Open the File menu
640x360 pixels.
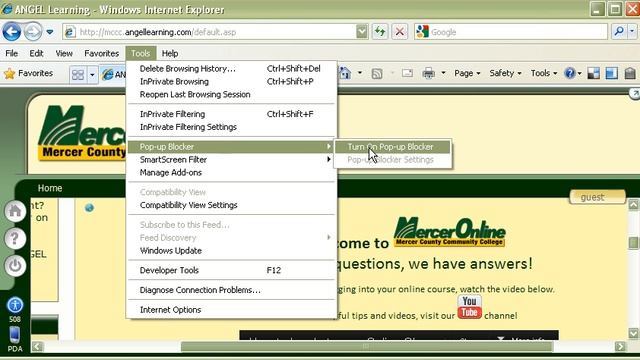11,53
